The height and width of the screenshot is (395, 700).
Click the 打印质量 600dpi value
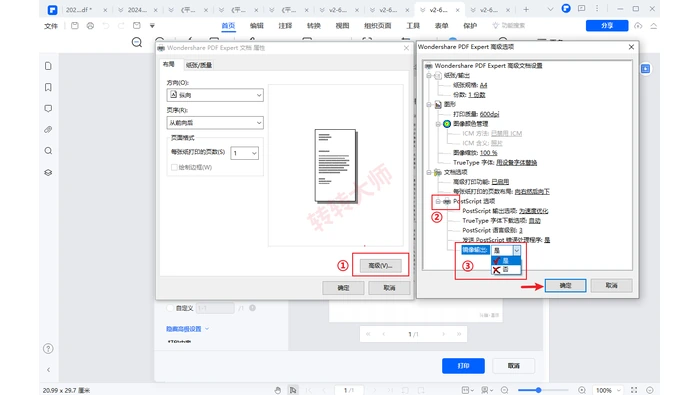(x=489, y=114)
